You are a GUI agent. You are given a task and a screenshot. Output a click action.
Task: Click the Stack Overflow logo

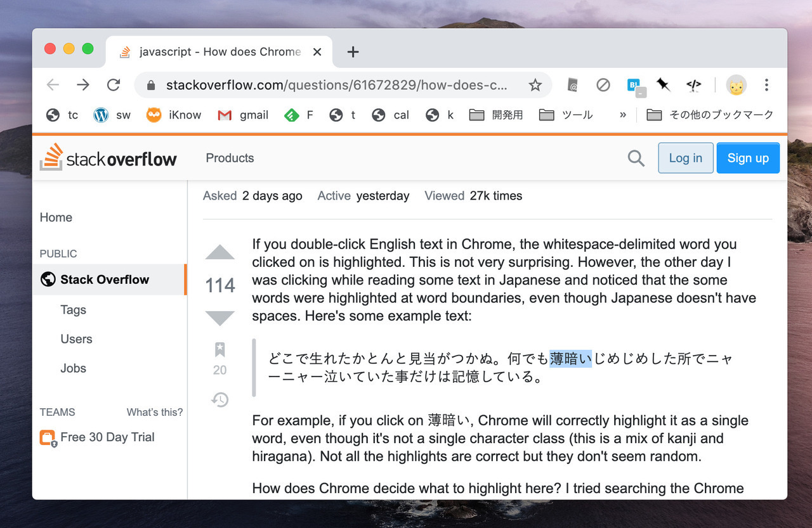[x=108, y=157]
